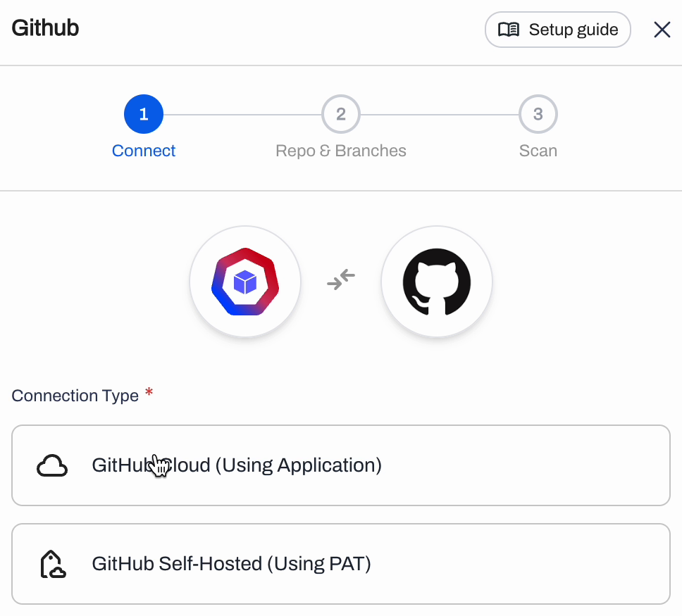Screen dimensions: 682x616
Task: Click the cloud icon in GitHub Cloud option
Action: pos(52,465)
